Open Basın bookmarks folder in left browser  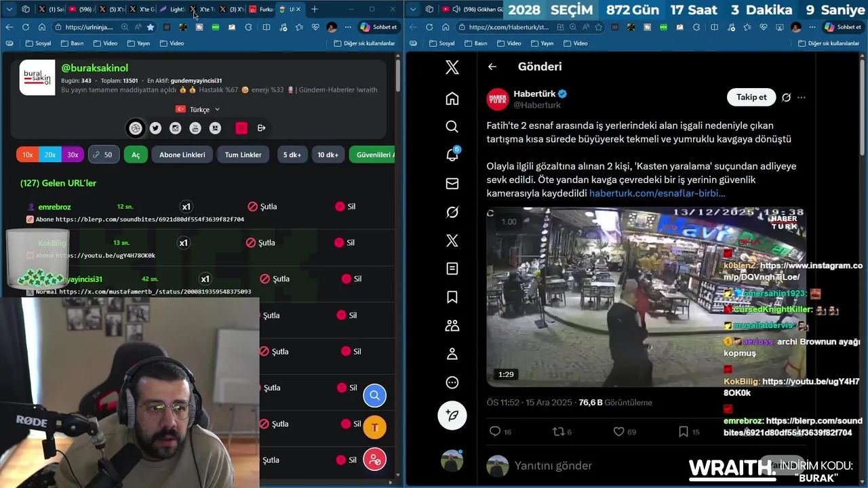(72, 43)
